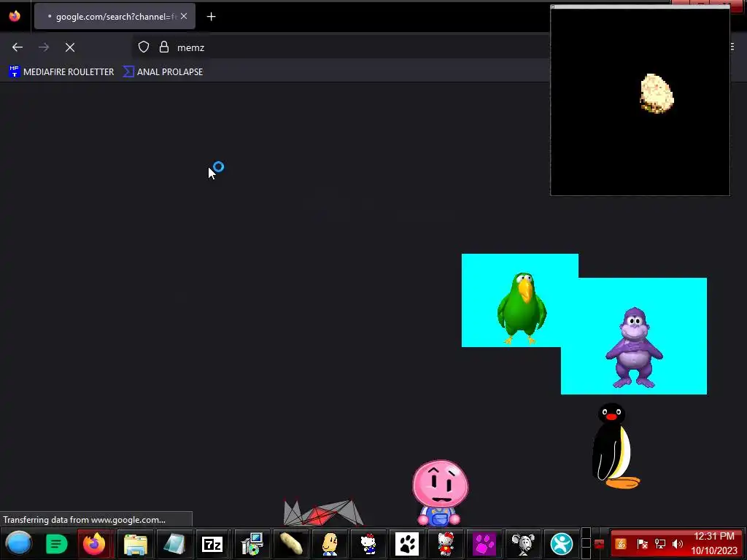This screenshot has width=747, height=560.
Task: Select the google.com/search tab
Action: click(x=115, y=17)
